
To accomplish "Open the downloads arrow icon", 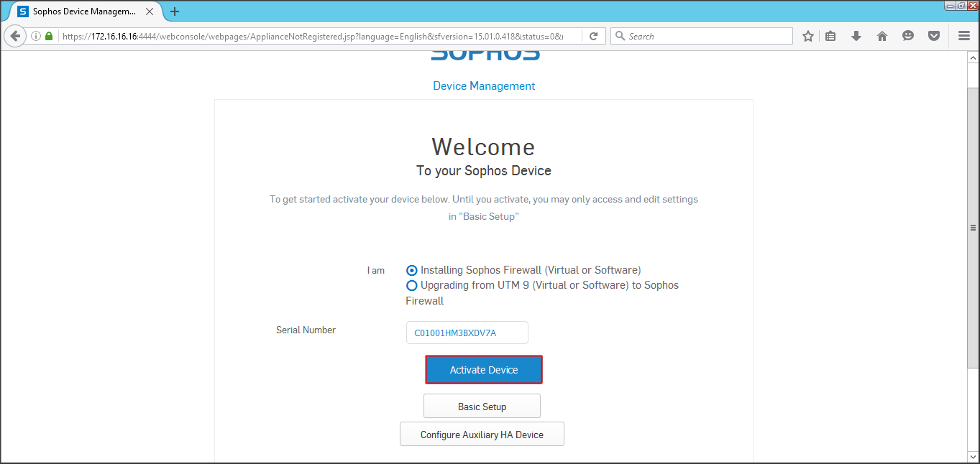I will pyautogui.click(x=856, y=36).
